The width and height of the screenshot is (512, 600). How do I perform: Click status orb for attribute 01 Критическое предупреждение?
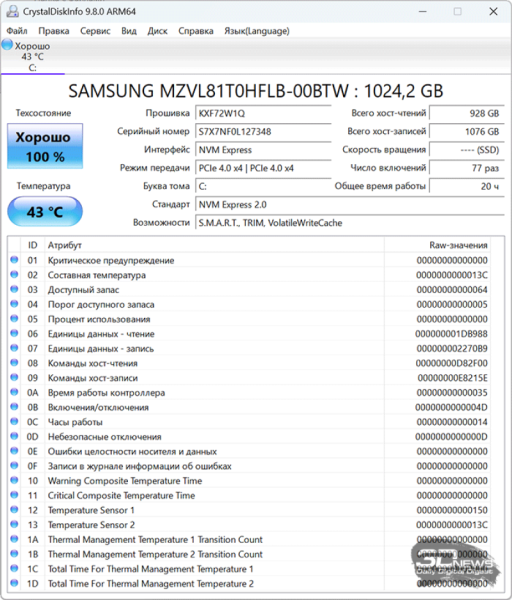pyautogui.click(x=14, y=260)
